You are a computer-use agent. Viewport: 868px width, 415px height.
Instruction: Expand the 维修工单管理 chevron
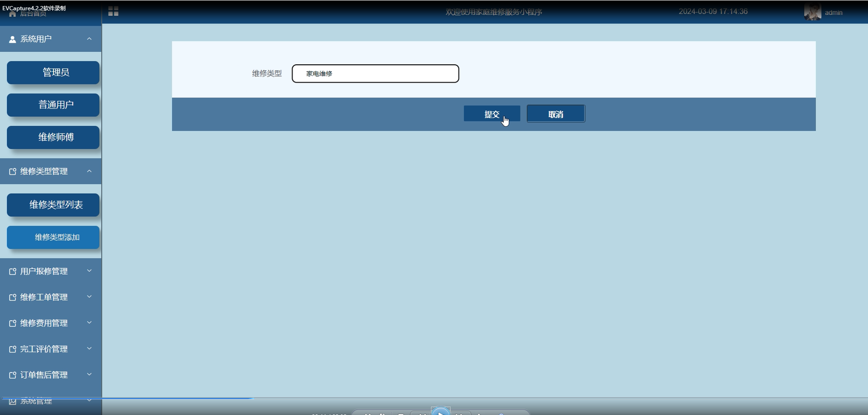pyautogui.click(x=89, y=297)
